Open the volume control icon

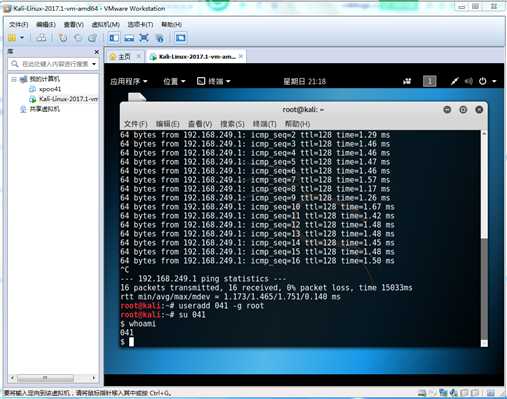tap(469, 81)
